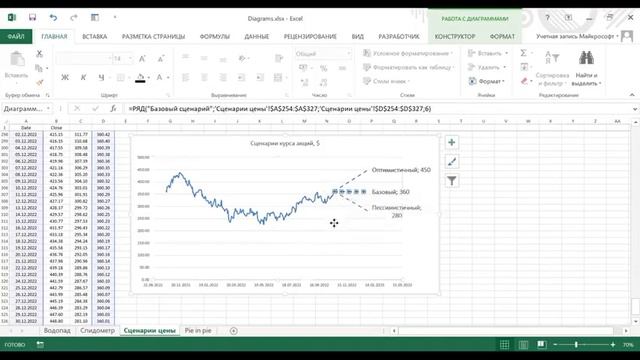Confirm formula entry with check mark
Screen dimensions: 640x360
[95, 109]
